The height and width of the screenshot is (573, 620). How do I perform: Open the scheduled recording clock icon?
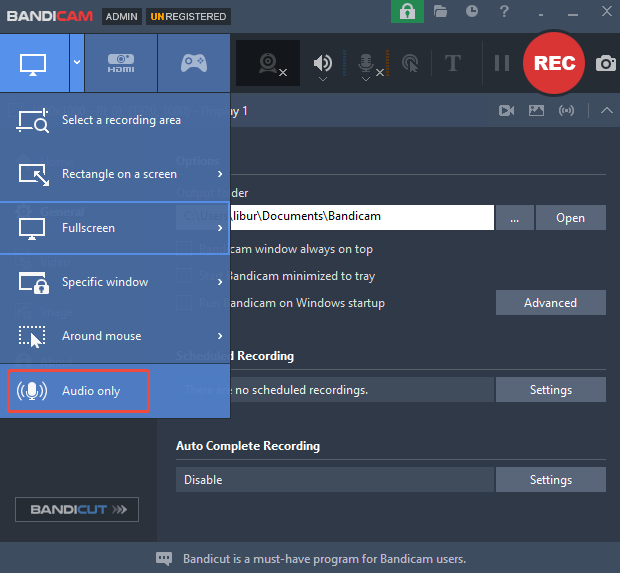click(472, 11)
